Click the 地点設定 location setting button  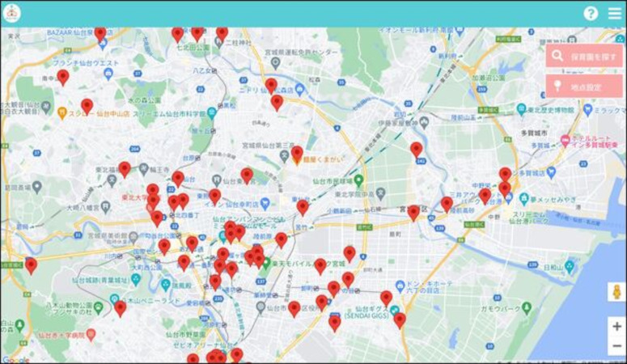(x=584, y=86)
